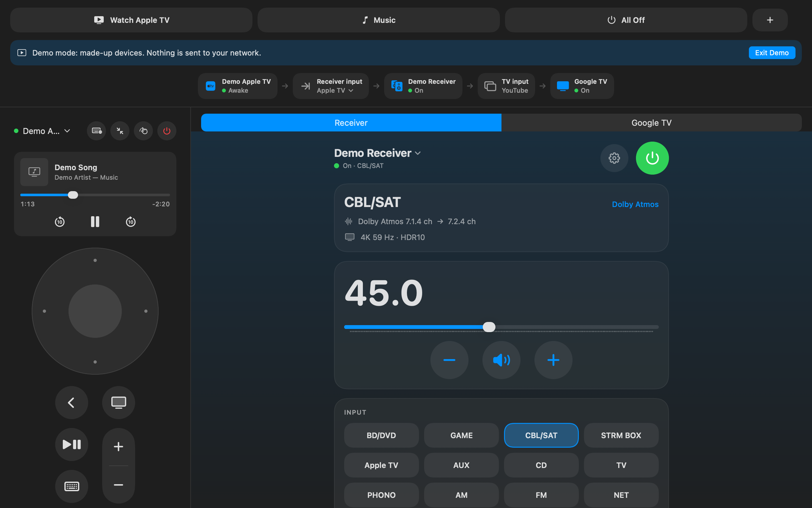Switch to the Google TV tab

pyautogui.click(x=651, y=123)
